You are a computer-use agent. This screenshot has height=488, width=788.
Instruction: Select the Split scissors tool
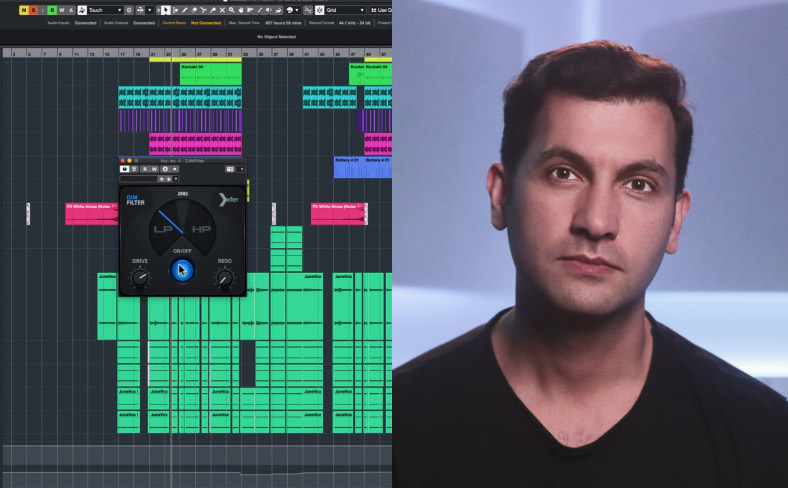tap(204, 10)
